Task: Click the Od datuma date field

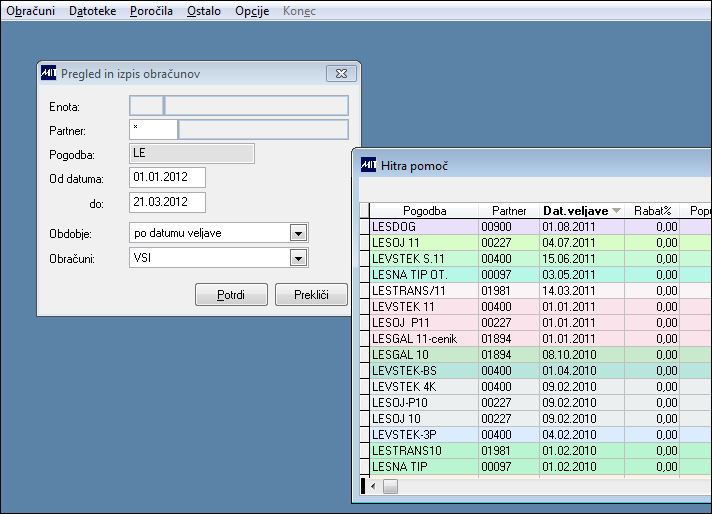Action: [167, 177]
